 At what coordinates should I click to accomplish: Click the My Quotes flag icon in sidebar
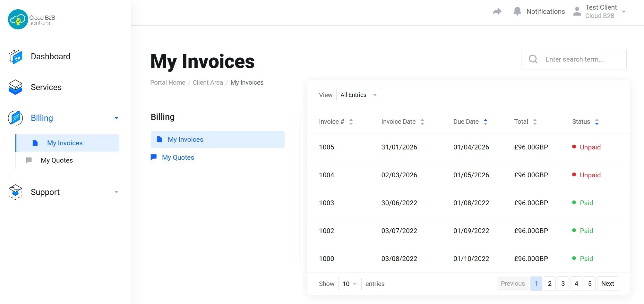(x=29, y=160)
